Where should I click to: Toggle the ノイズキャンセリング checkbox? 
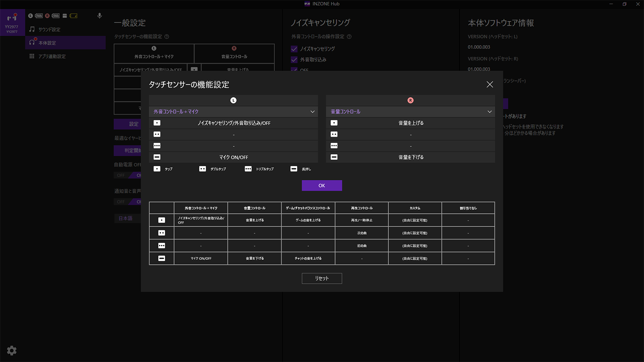click(294, 49)
